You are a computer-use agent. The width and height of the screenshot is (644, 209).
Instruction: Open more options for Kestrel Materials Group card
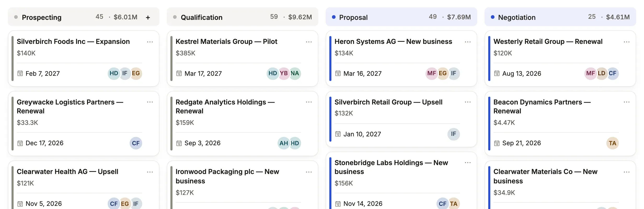click(309, 42)
